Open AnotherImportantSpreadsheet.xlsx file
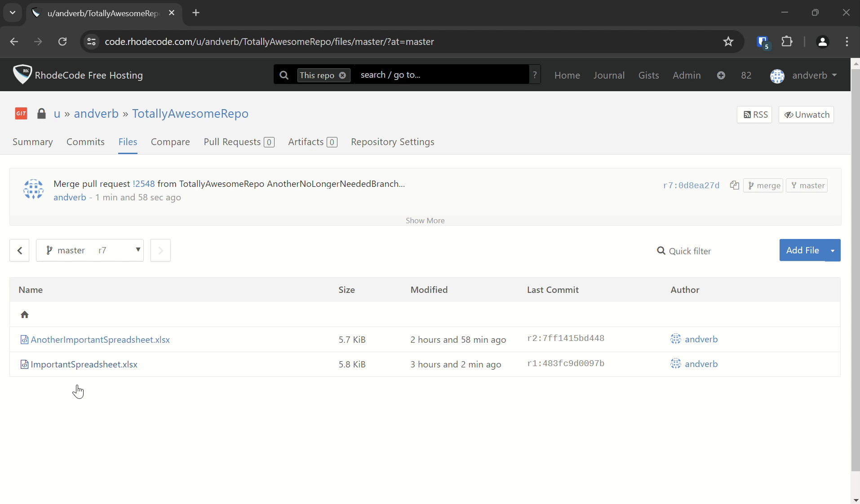 100,340
